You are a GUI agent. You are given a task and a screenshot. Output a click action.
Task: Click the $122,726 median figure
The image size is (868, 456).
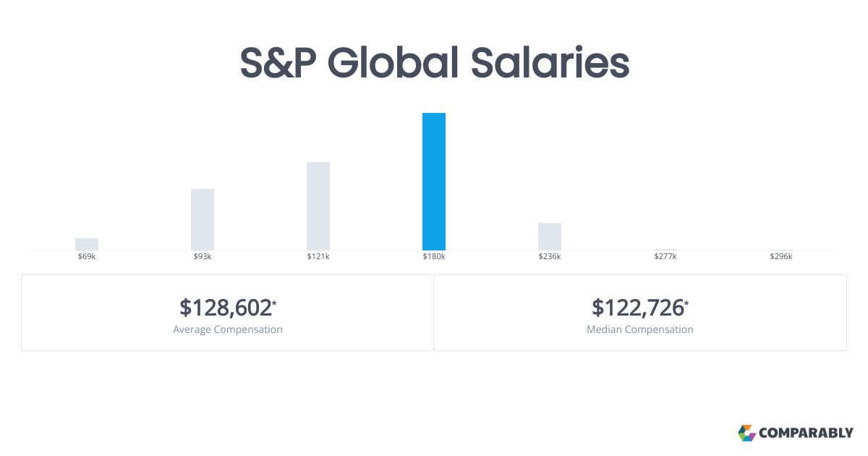click(639, 308)
